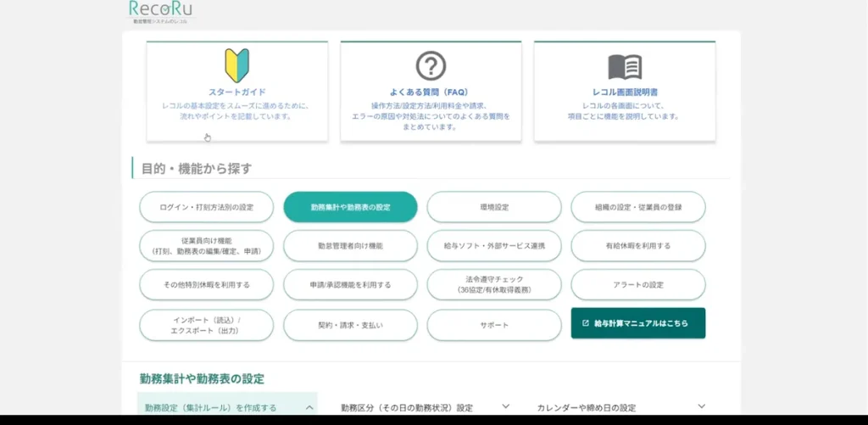
Task: Select 給与ソフト・外部サービス連携 button
Action: tap(493, 246)
